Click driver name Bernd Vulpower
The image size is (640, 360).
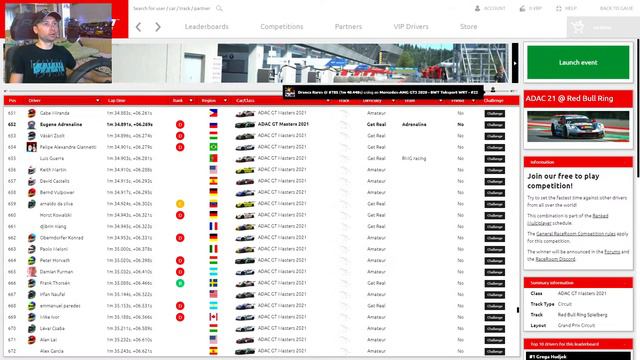pyautogui.click(x=56, y=192)
